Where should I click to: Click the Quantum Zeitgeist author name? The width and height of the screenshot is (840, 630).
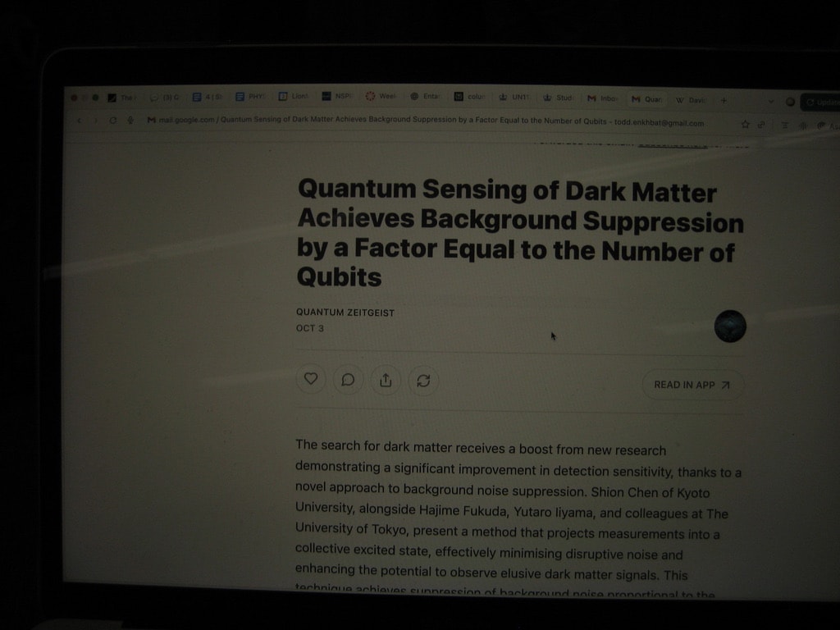coord(345,313)
